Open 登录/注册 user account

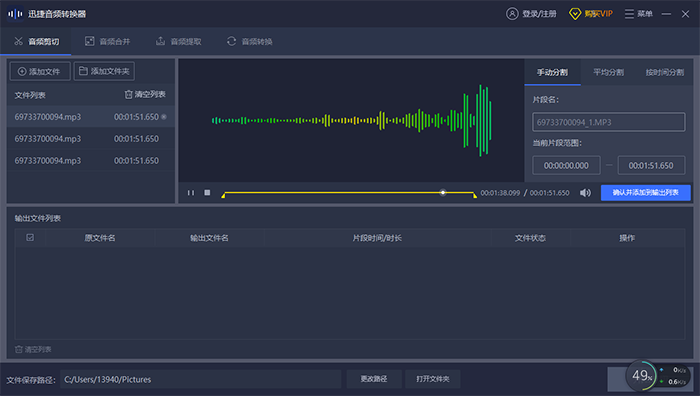click(531, 14)
